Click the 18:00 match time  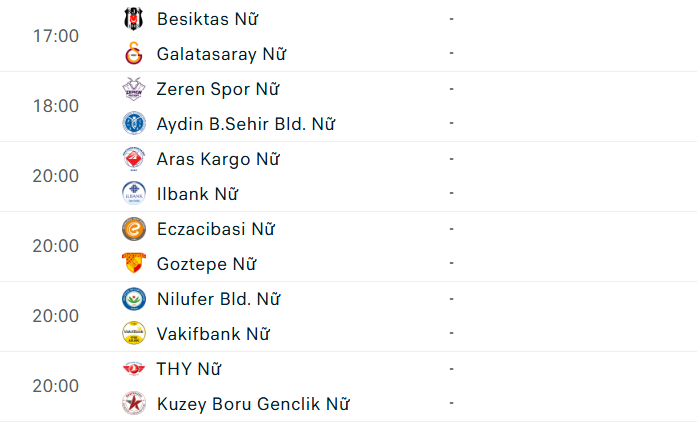pos(55,106)
